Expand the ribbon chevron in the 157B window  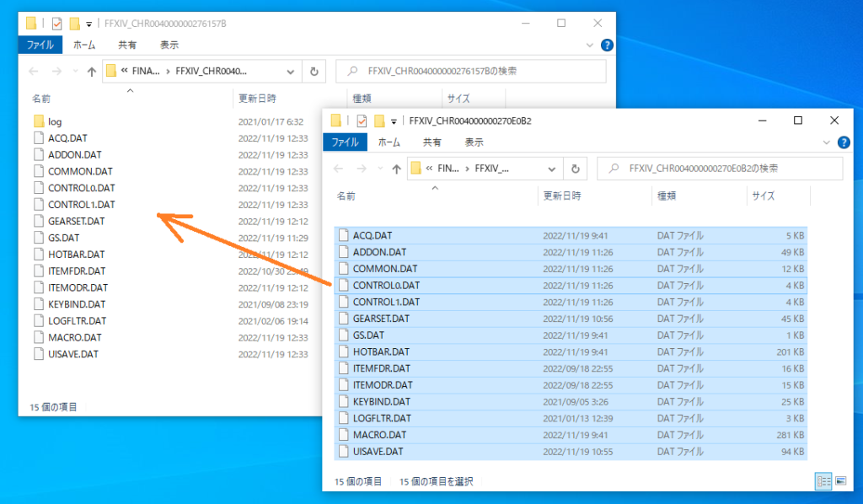[591, 46]
